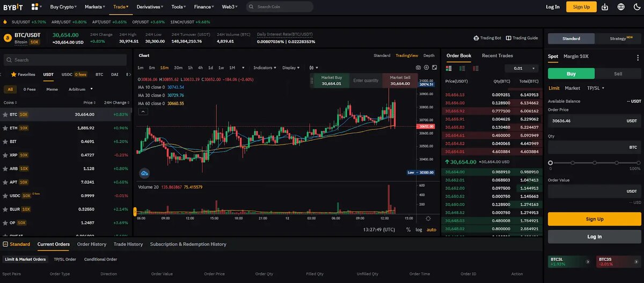Star BTC as favorite
The image size is (644, 283).
5,114
